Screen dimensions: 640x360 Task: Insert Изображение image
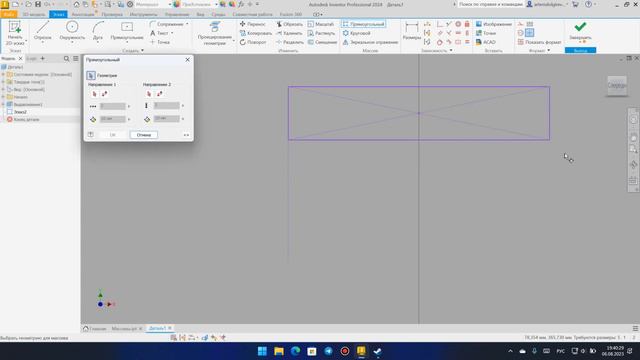click(493, 24)
